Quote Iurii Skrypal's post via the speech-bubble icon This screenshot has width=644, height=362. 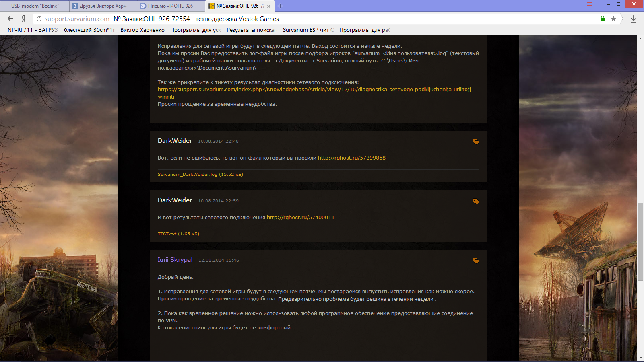coord(476,261)
